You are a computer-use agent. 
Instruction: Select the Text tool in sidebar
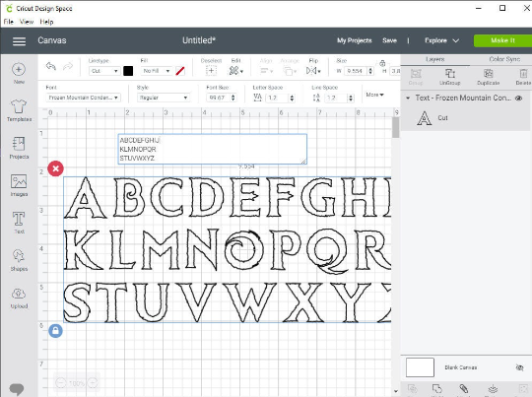click(x=19, y=223)
